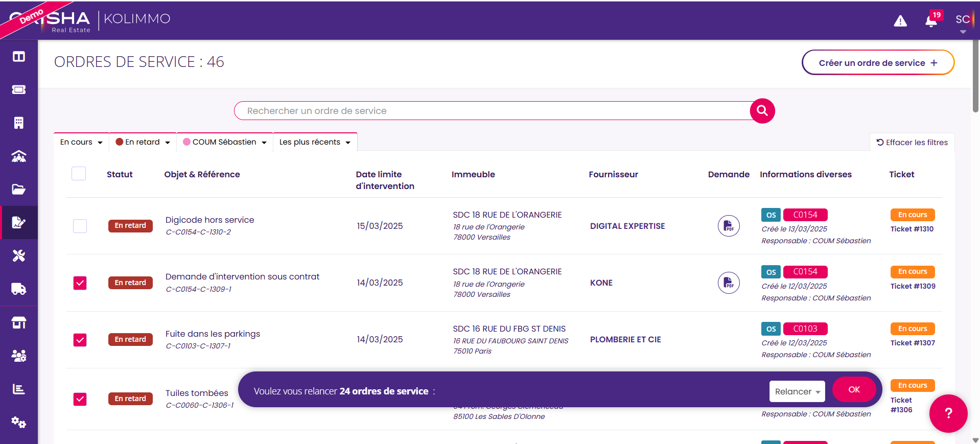Open the documents folder icon in sidebar
The image size is (980, 444).
19,190
